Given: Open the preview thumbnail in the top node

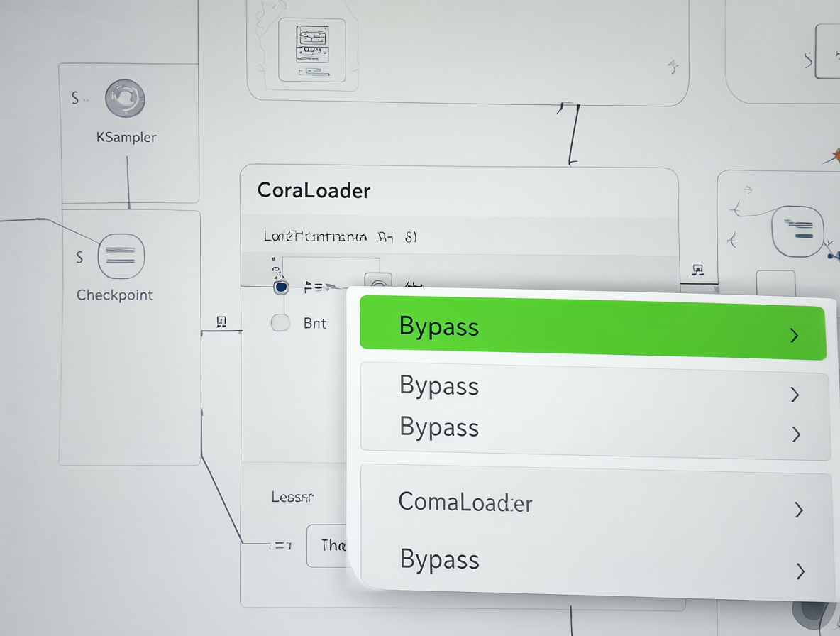Looking at the screenshot, I should click(x=312, y=50).
